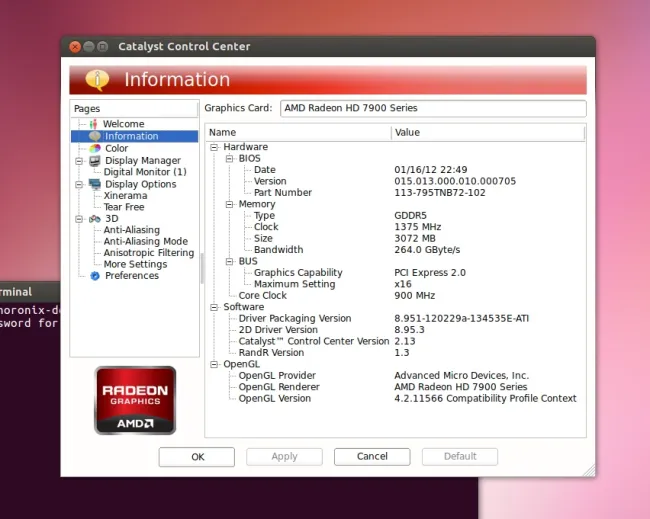Collapse the Display Manager tree node

(x=79, y=161)
